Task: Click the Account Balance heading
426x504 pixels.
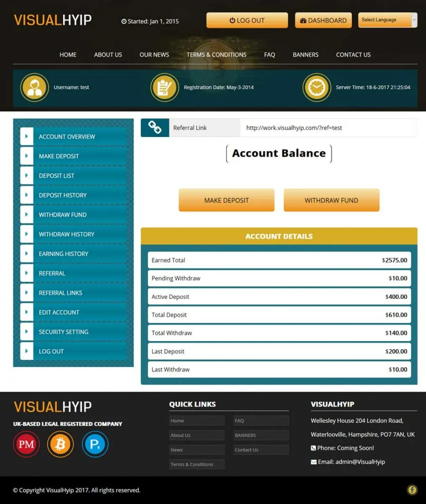Action: pos(279,153)
